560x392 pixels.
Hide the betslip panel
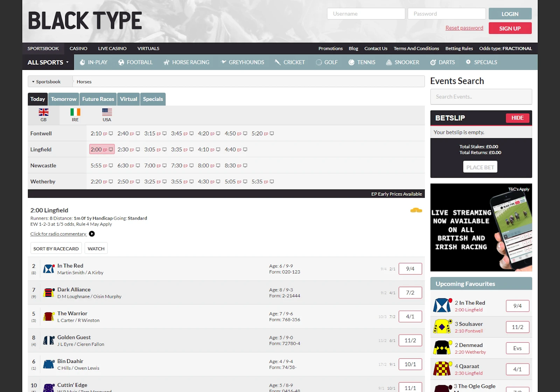517,118
